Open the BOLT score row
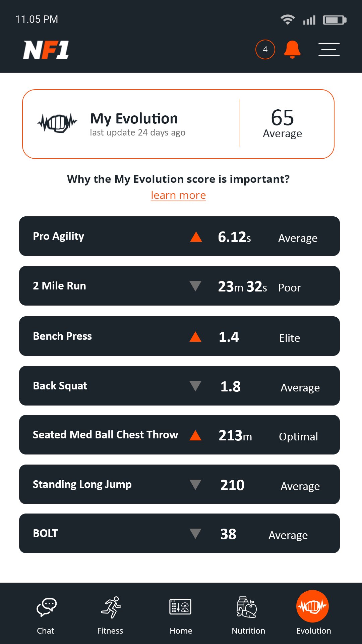Screen dimensions: 362x644 click(179, 533)
